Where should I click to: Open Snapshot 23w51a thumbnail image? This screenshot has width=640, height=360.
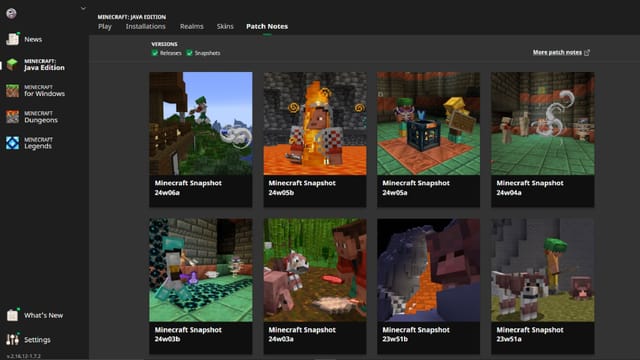pos(542,270)
